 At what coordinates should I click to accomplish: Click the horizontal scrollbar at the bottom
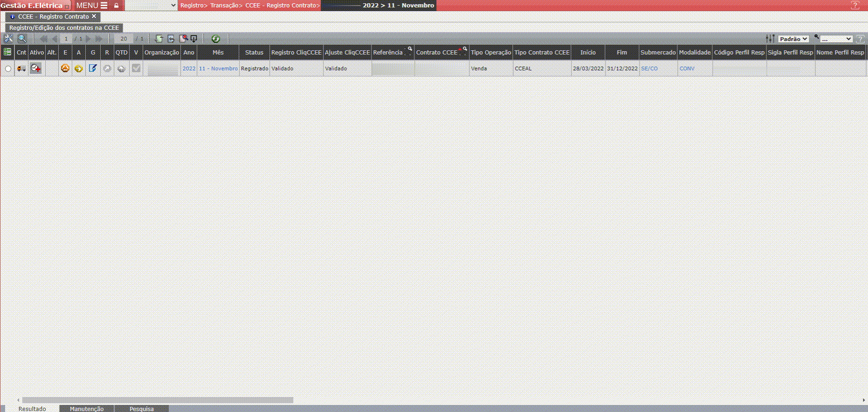[158, 400]
